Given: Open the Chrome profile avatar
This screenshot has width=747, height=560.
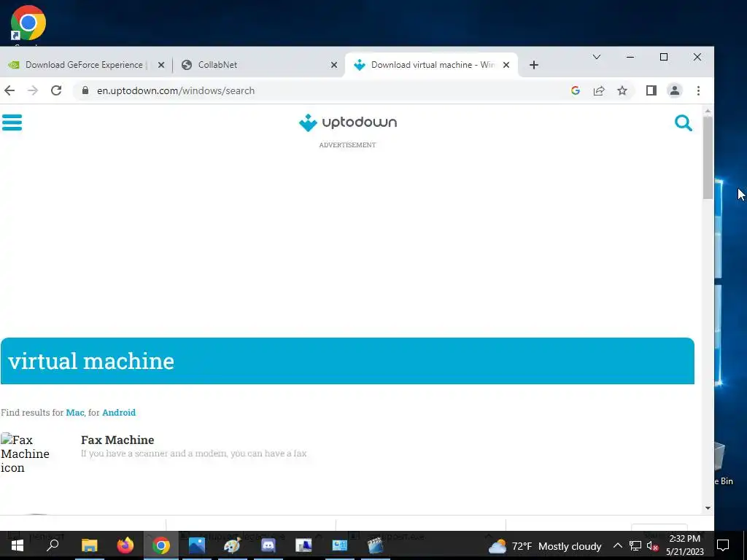Looking at the screenshot, I should [x=675, y=90].
